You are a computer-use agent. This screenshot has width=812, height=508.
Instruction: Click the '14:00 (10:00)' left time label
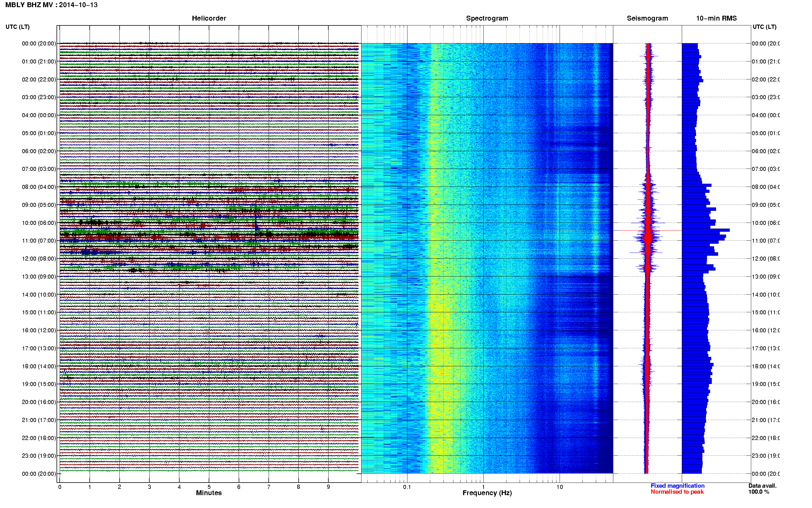(39, 295)
